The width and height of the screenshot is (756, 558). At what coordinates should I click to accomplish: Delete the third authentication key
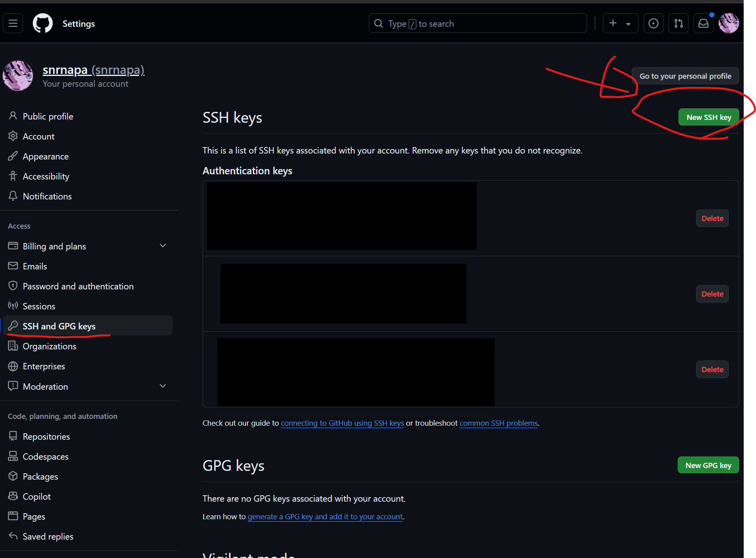[x=712, y=369]
